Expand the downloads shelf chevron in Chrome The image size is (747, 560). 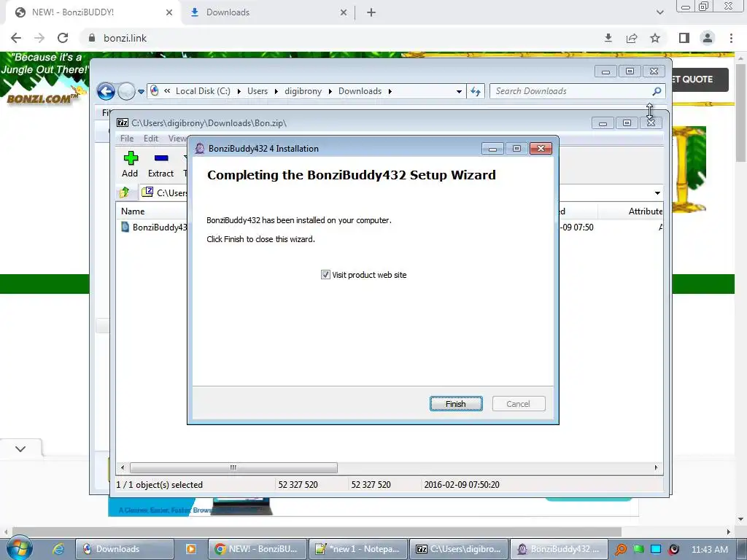(x=20, y=449)
